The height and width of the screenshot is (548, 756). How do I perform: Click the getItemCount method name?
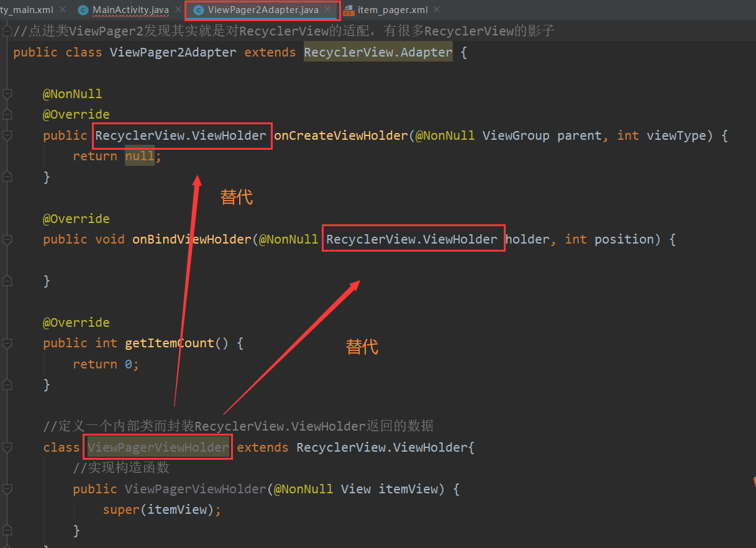(170, 343)
